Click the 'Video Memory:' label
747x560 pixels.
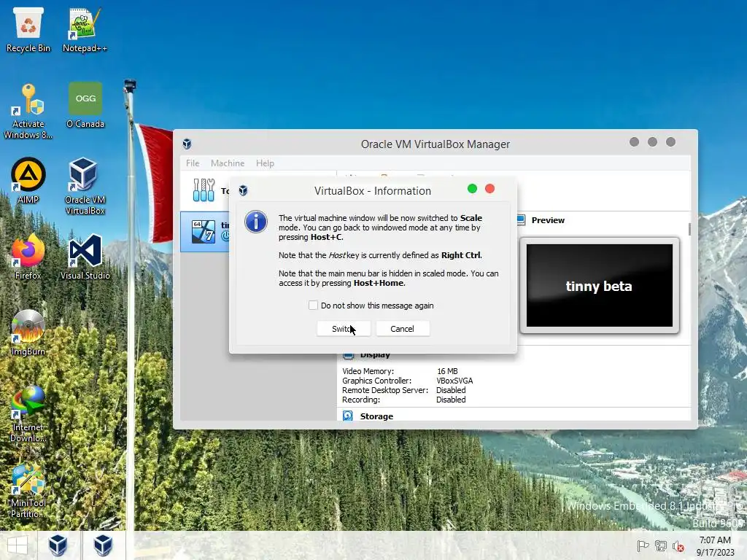(368, 371)
